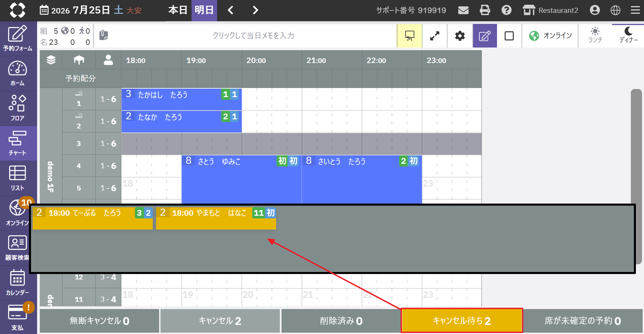The image size is (644, 334).
Task: Switch to the ランチ tab
Action: tap(595, 35)
